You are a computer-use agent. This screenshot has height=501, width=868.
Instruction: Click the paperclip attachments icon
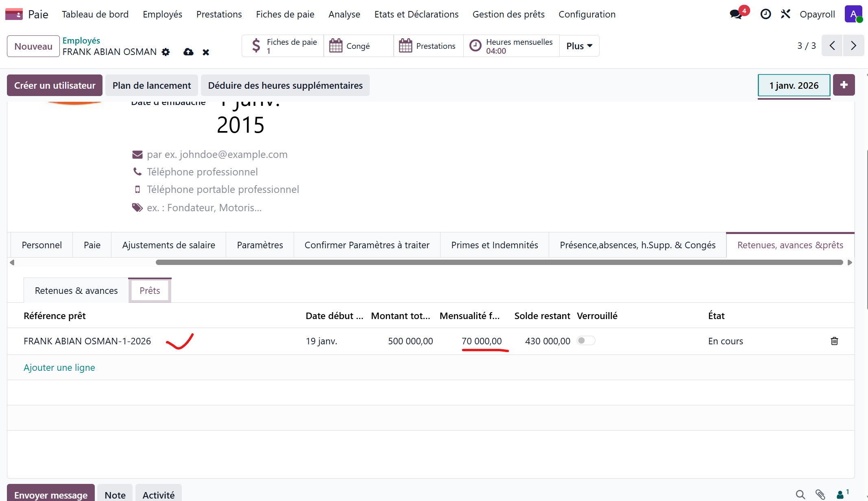tap(820, 494)
